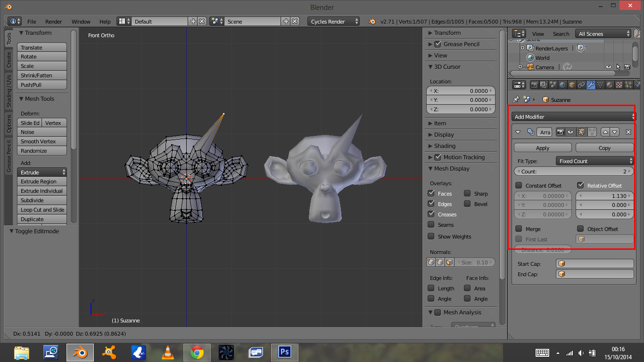The image size is (644, 362).
Task: Open the Add Modifier dropdown
Action: (x=573, y=116)
